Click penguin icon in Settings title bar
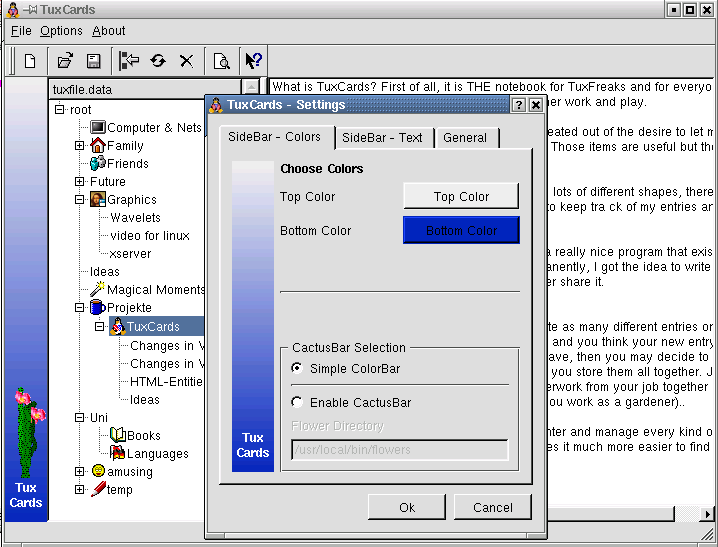 [216, 105]
